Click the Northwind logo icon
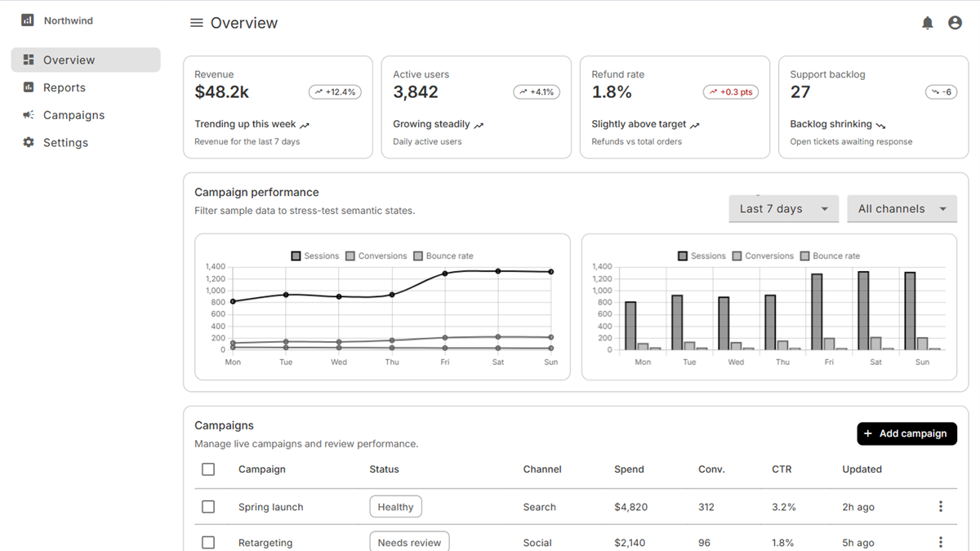Viewport: 980px width, 551px height. (28, 20)
